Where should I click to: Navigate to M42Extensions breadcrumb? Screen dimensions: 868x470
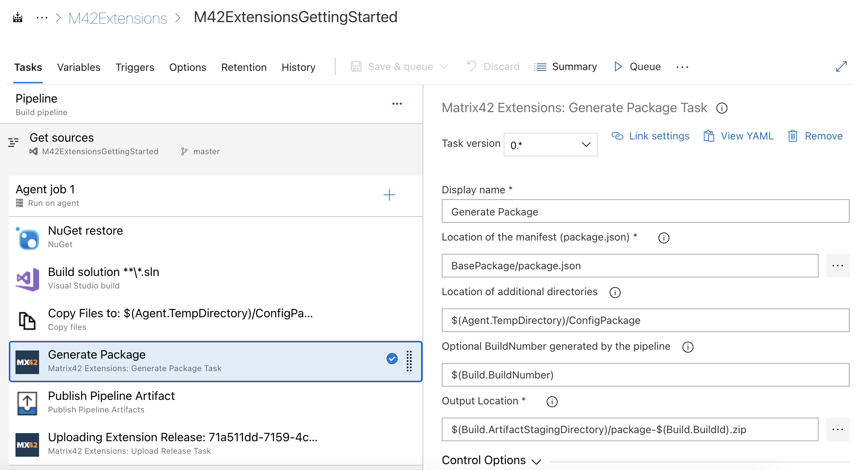click(x=118, y=17)
